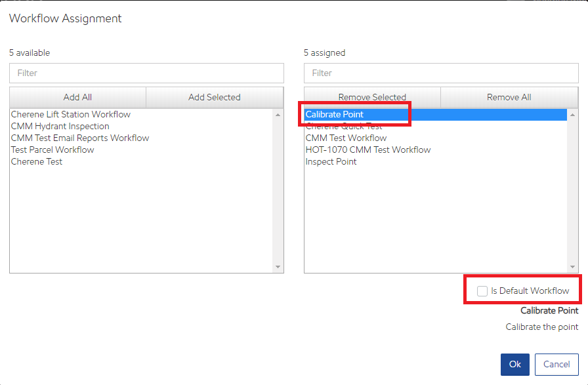Confirm the dialog with Ok
Image resolution: width=588 pixels, height=385 pixels.
point(514,364)
